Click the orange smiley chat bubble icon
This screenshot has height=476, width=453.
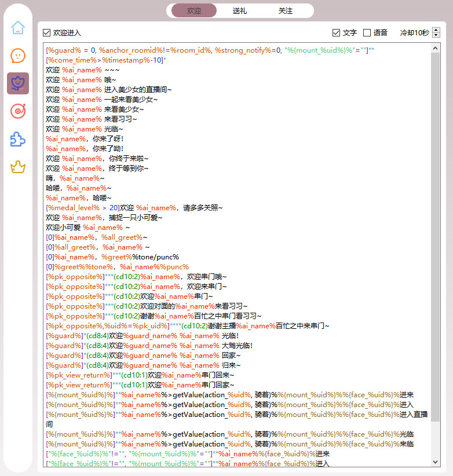(x=18, y=56)
